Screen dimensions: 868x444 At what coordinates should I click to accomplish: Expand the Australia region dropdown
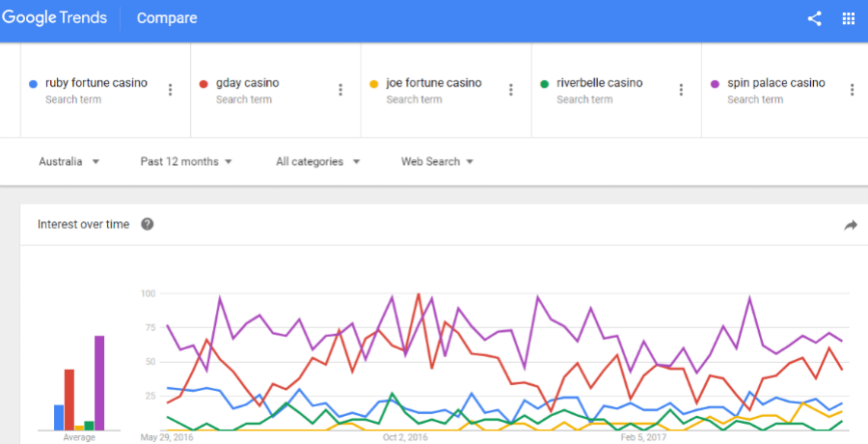(69, 161)
